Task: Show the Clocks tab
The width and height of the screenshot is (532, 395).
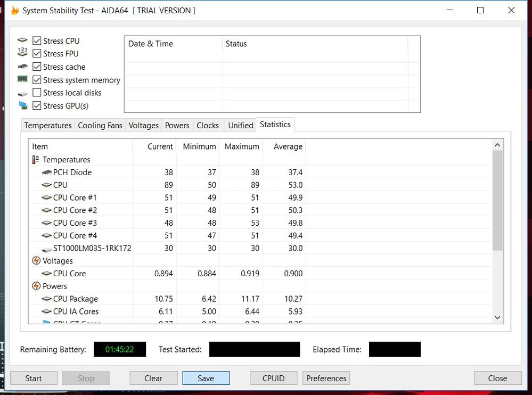Action: (x=208, y=126)
